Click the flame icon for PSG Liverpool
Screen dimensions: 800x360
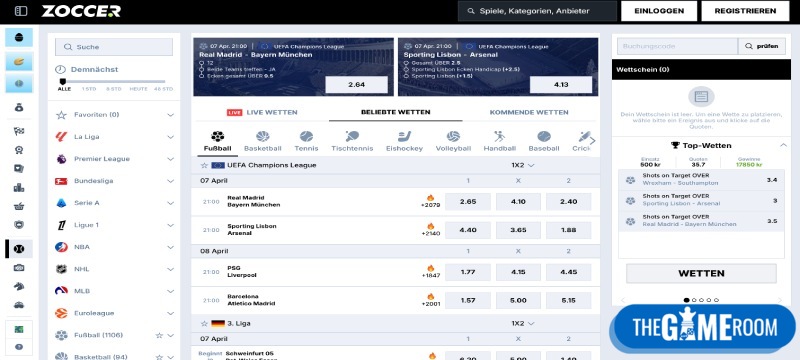(x=431, y=268)
